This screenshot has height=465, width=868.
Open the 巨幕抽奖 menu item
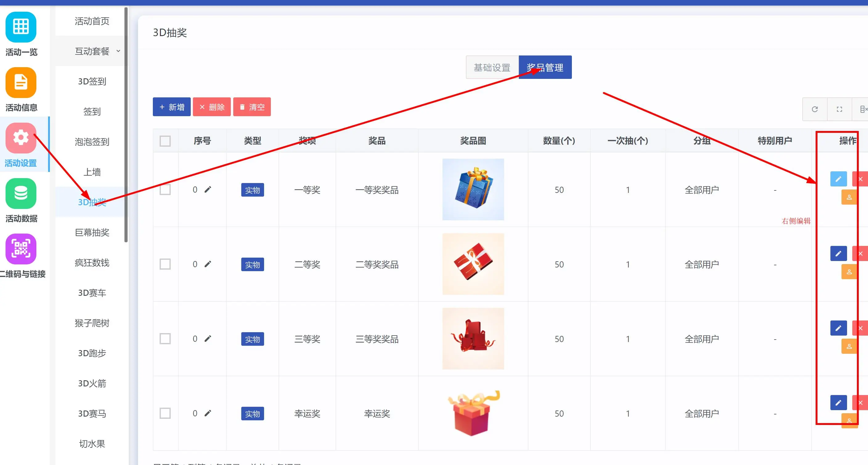click(92, 232)
